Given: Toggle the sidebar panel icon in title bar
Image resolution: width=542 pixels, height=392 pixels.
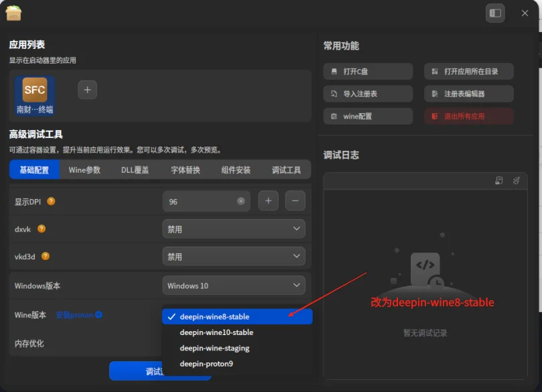Looking at the screenshot, I should 495,13.
